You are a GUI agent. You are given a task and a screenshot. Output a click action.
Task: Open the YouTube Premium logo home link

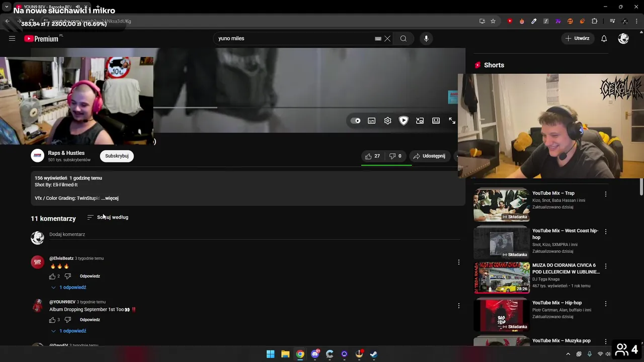coord(42,39)
